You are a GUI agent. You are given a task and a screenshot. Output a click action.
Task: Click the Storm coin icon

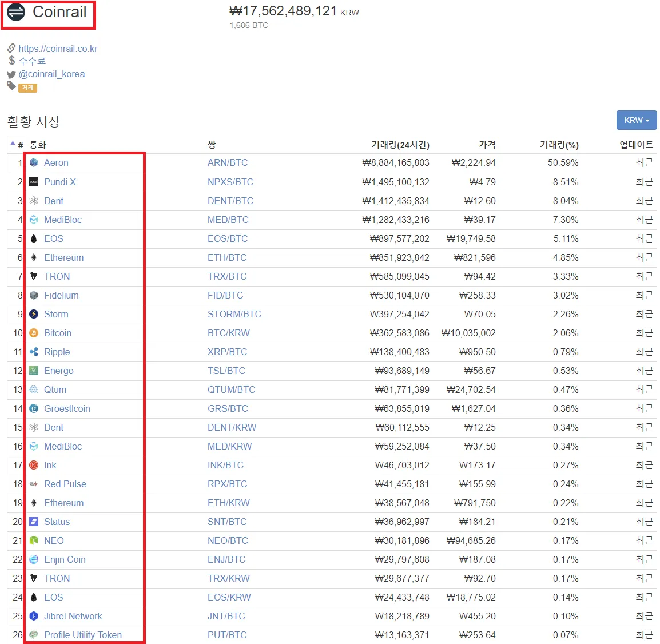[x=34, y=314]
